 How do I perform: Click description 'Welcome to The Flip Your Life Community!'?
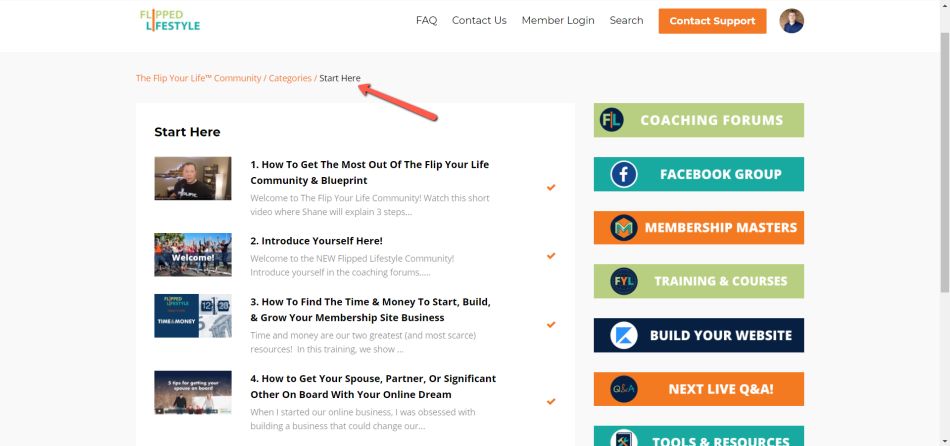[x=370, y=205]
